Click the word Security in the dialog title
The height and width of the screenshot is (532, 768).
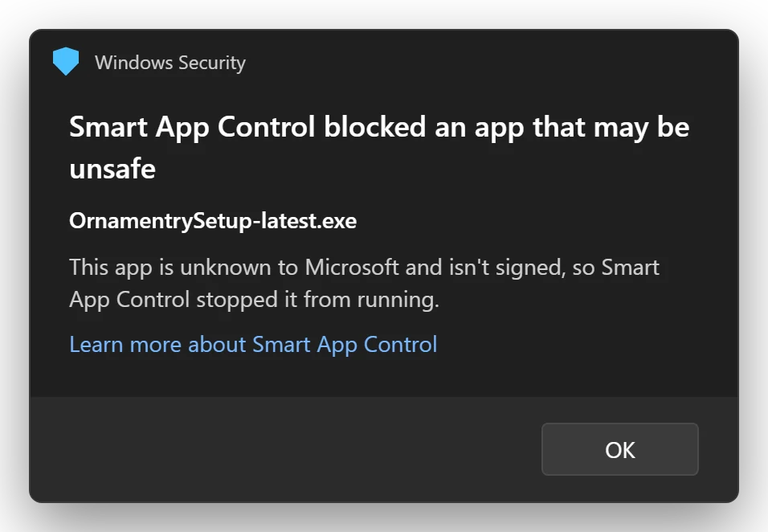tap(211, 63)
